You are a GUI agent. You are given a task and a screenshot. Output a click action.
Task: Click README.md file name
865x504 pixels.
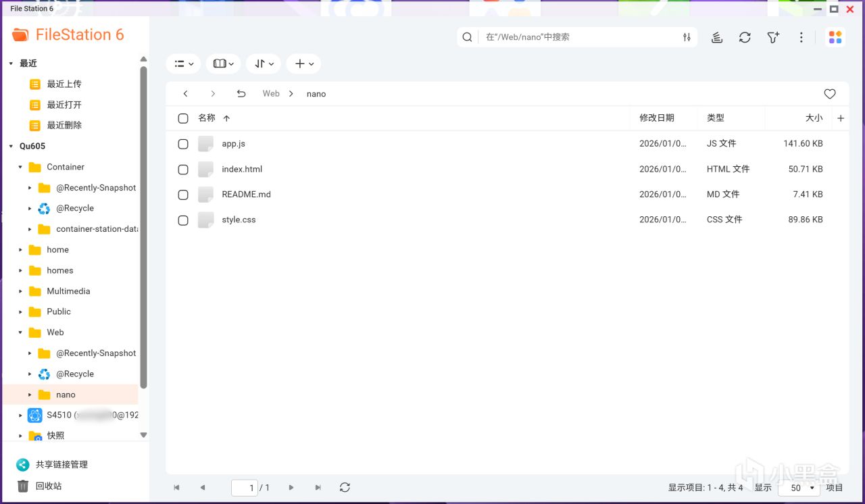[x=246, y=195]
